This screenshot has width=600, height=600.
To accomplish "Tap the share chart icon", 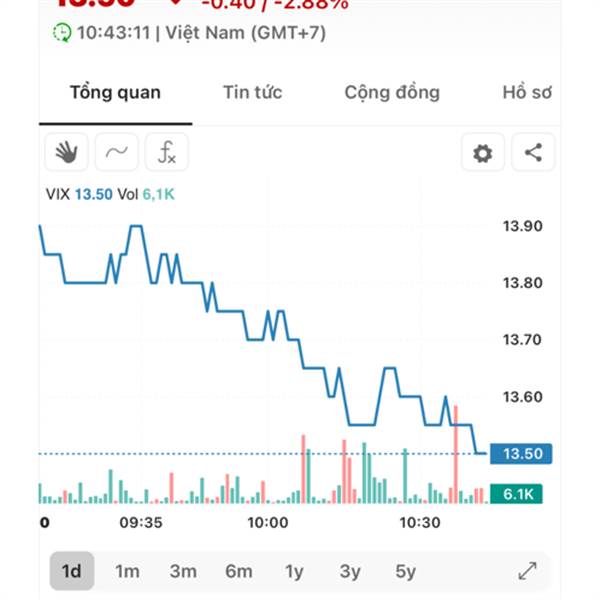I will click(x=533, y=153).
